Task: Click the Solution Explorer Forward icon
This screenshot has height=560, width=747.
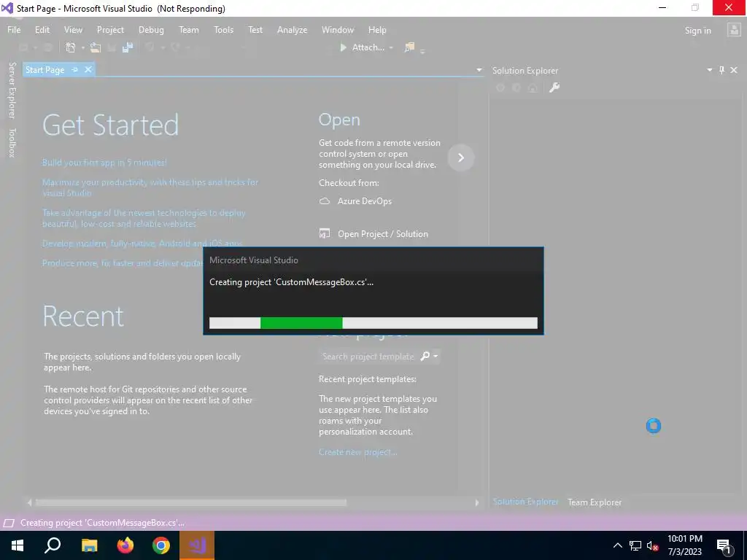Action: pyautogui.click(x=516, y=87)
